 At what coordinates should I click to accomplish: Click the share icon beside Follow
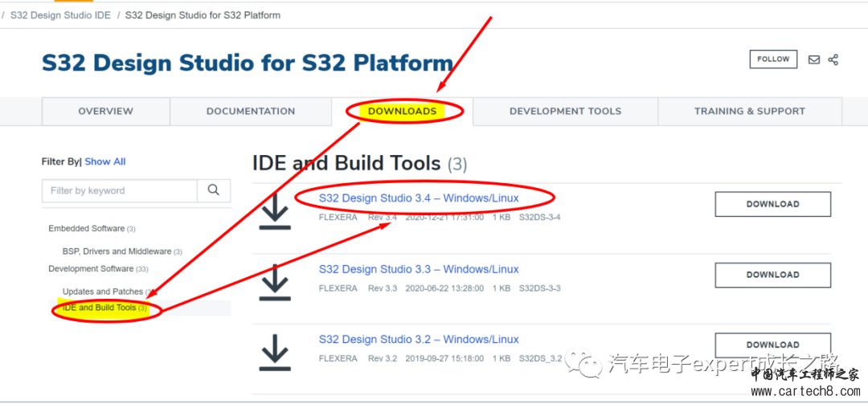click(833, 59)
